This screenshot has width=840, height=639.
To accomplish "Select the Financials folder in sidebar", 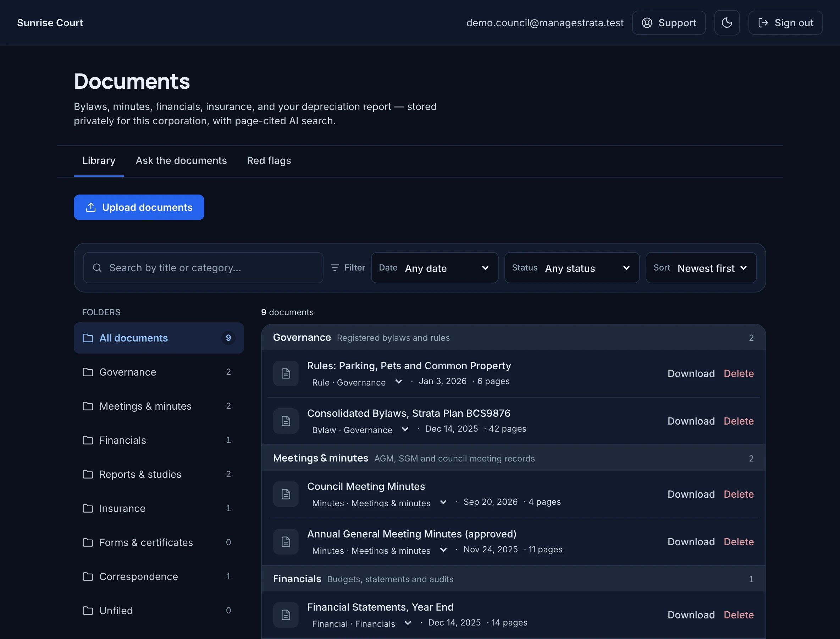I will click(x=159, y=440).
